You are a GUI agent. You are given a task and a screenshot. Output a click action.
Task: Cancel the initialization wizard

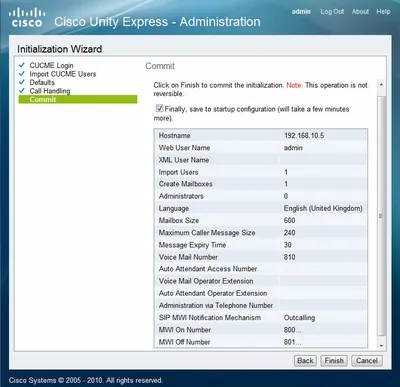(x=367, y=361)
